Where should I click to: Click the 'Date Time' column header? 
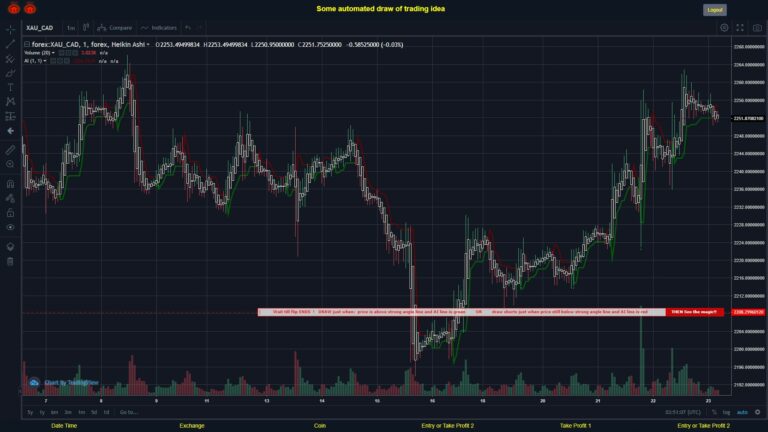click(64, 426)
